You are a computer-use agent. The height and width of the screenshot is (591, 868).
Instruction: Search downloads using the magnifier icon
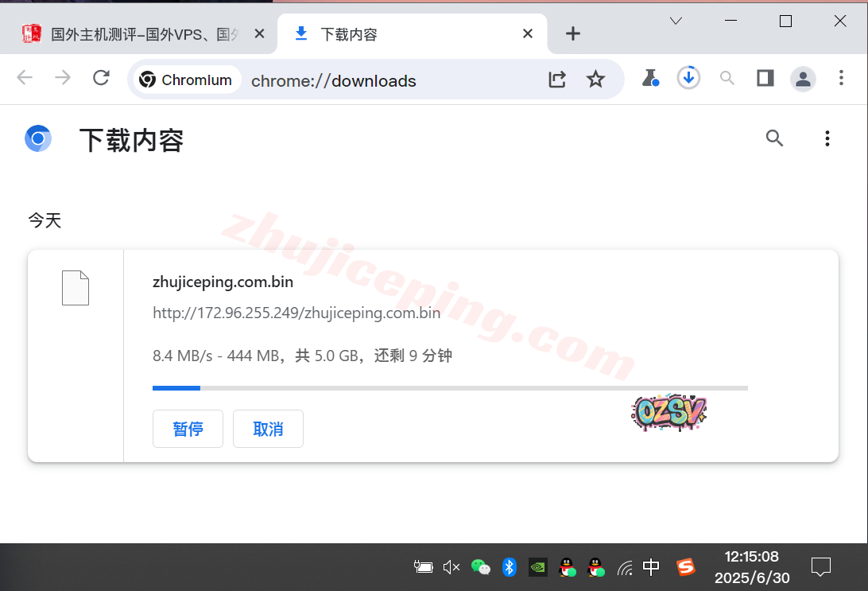pyautogui.click(x=774, y=138)
